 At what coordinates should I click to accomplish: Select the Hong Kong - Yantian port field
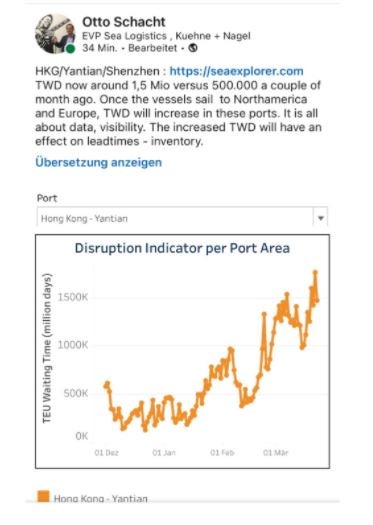coord(182,218)
